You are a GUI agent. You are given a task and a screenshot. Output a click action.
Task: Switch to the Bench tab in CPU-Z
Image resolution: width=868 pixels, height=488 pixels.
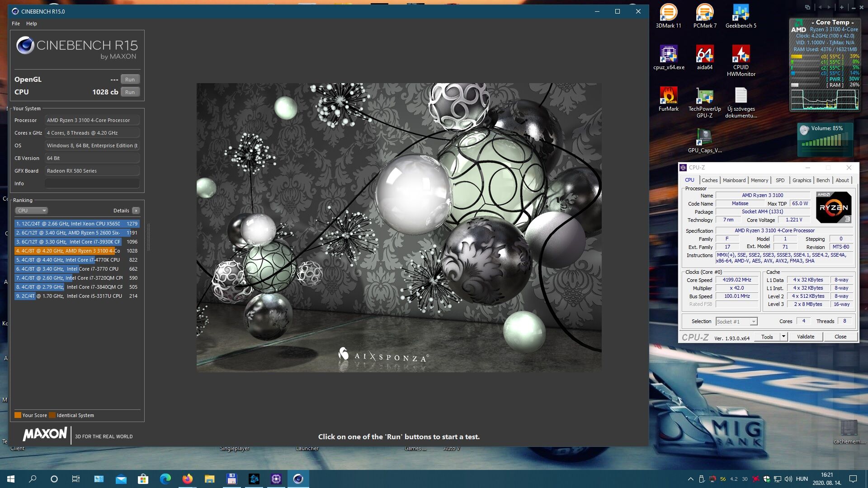pos(823,180)
